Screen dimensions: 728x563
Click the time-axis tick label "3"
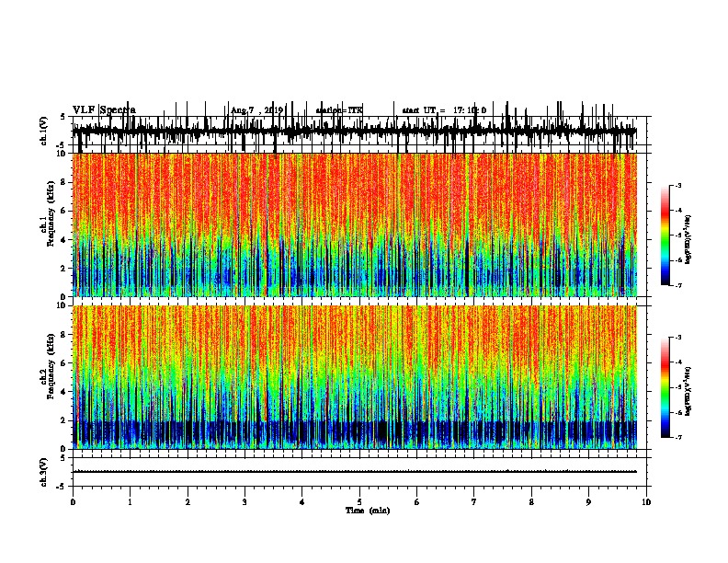245,502
